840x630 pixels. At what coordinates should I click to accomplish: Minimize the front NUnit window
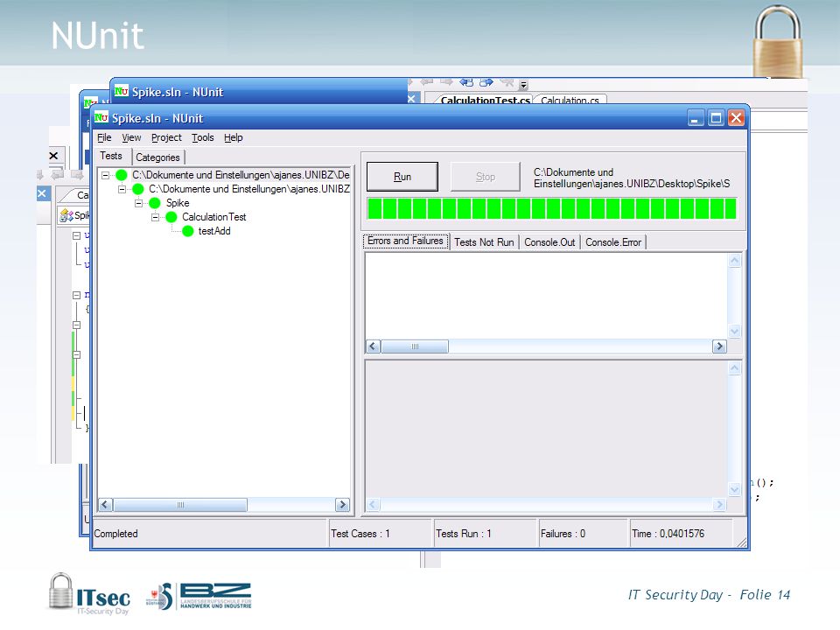click(696, 118)
